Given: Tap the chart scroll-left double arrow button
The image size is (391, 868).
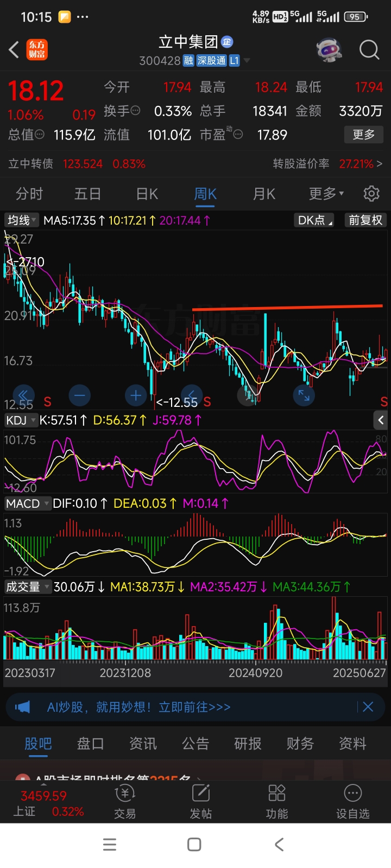Looking at the screenshot, I should click(x=23, y=395).
